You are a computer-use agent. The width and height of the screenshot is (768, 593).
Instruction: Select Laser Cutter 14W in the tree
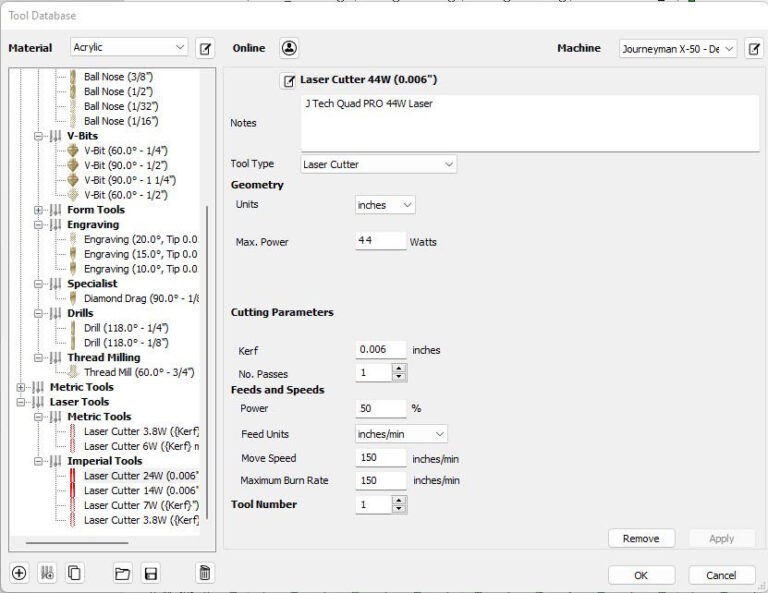point(140,491)
